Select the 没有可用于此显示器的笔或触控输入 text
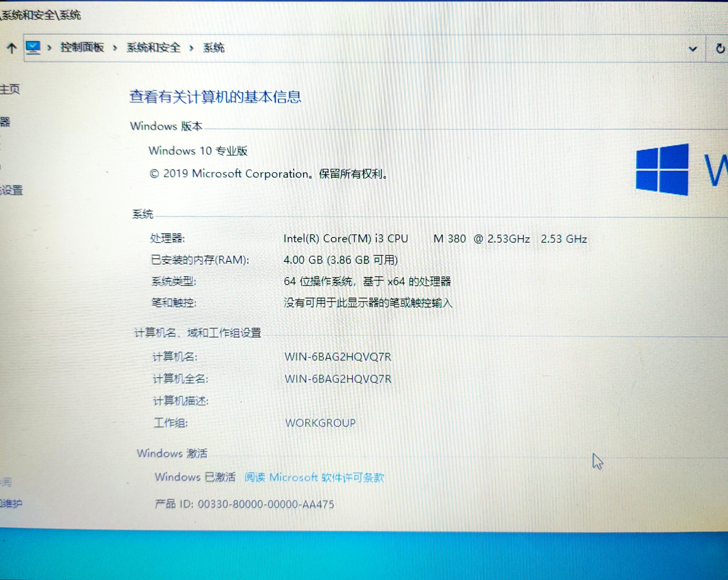This screenshot has height=580, width=728. pos(368,303)
